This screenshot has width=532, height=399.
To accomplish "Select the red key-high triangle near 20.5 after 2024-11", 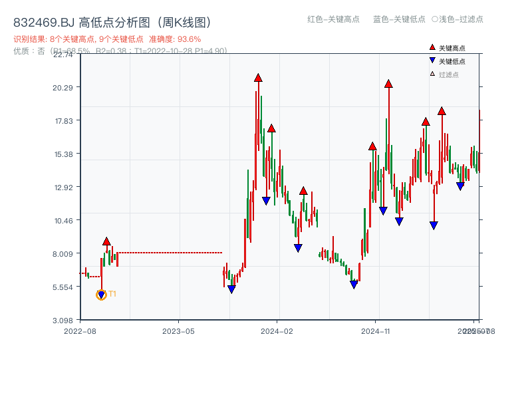I will coord(388,84).
